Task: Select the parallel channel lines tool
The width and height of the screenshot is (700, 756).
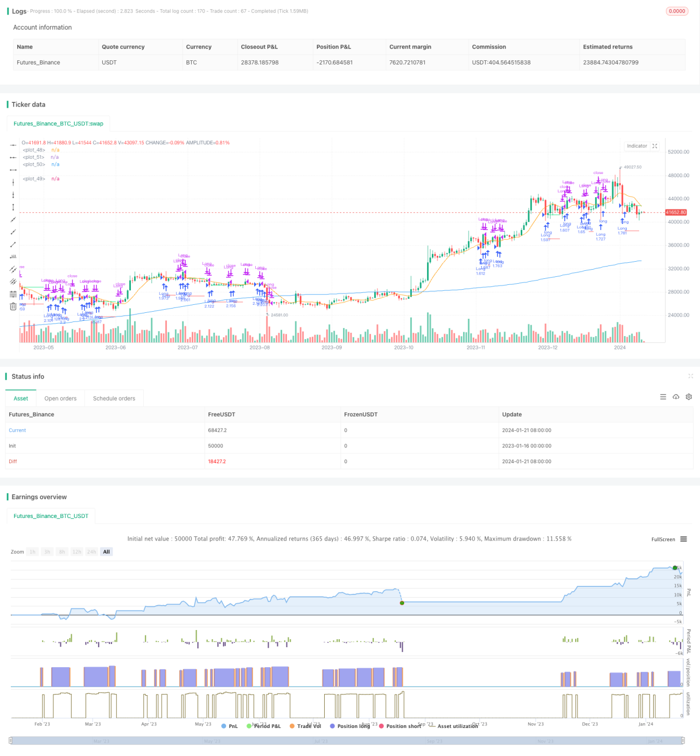Action: tap(13, 269)
